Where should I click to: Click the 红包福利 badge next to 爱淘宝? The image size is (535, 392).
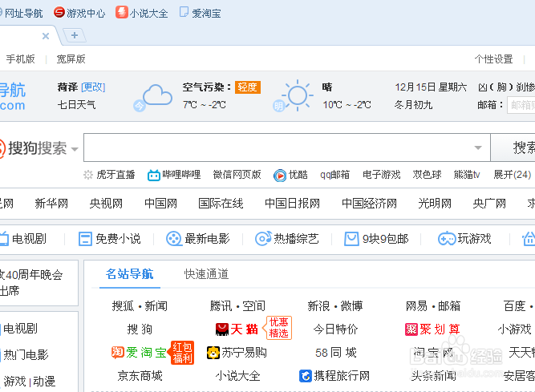tap(180, 353)
